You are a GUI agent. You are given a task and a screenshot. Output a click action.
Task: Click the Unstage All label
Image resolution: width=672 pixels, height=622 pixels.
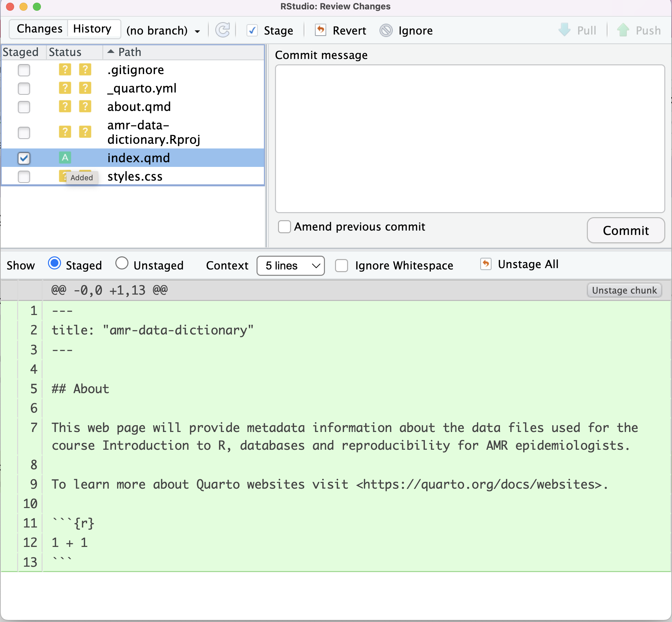point(528,264)
